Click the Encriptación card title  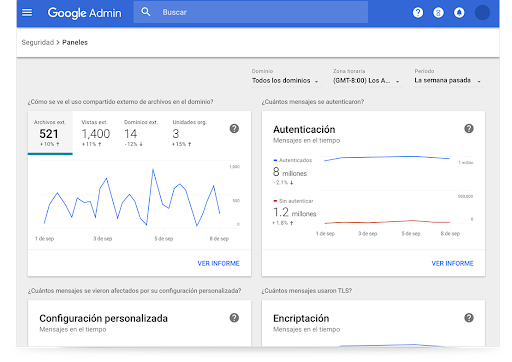[301, 318]
